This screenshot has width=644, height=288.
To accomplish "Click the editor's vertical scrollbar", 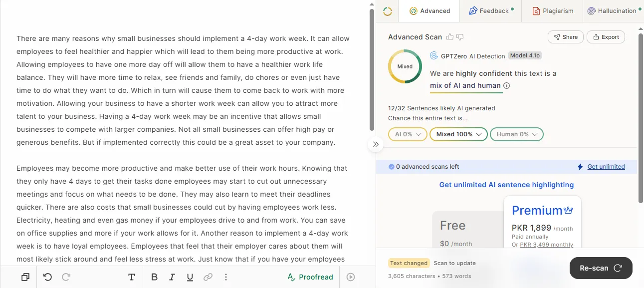I will pyautogui.click(x=372, y=70).
